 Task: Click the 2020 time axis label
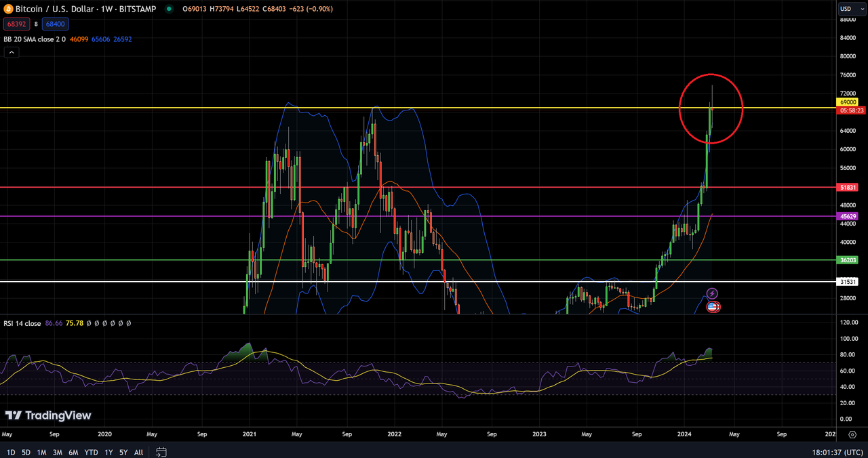coord(104,434)
